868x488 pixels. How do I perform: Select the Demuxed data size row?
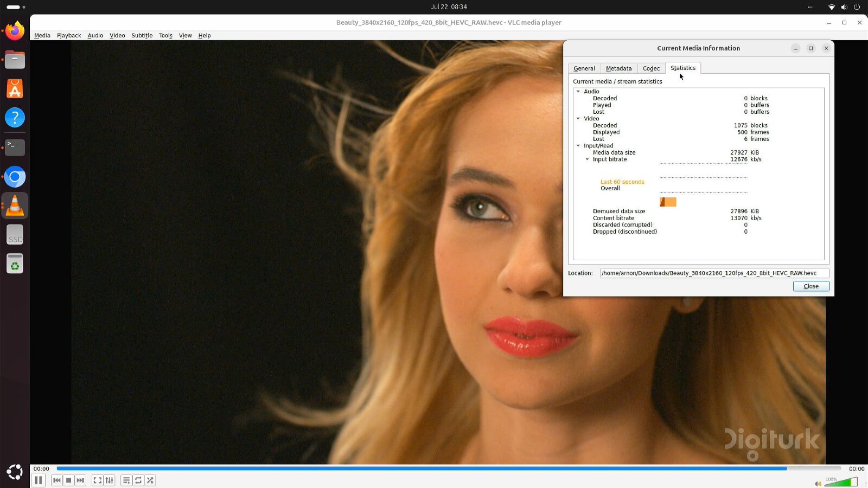click(699, 211)
